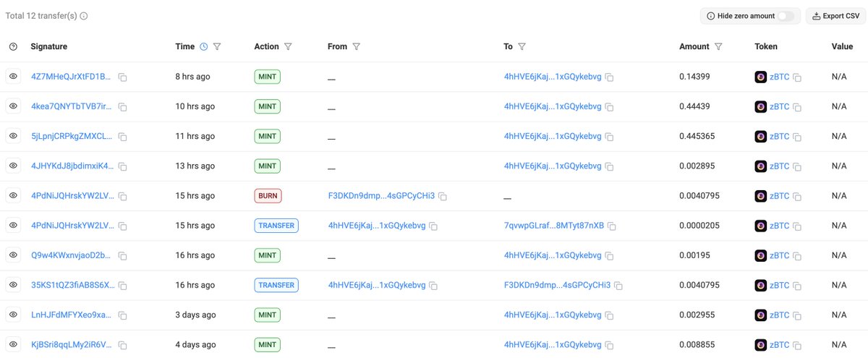Toggle eye icon for Q9w4KWxnvjaoD2b row
The width and height of the screenshot is (868, 358).
[13, 255]
